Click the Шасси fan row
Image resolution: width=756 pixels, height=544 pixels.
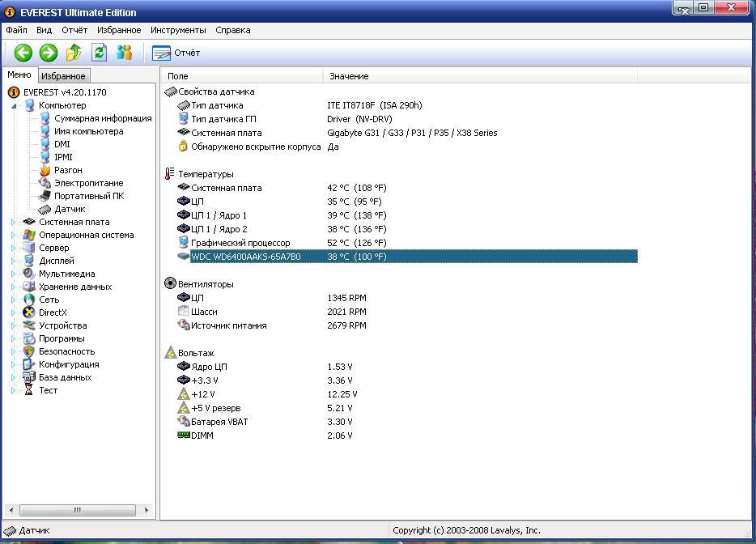pyautogui.click(x=407, y=312)
